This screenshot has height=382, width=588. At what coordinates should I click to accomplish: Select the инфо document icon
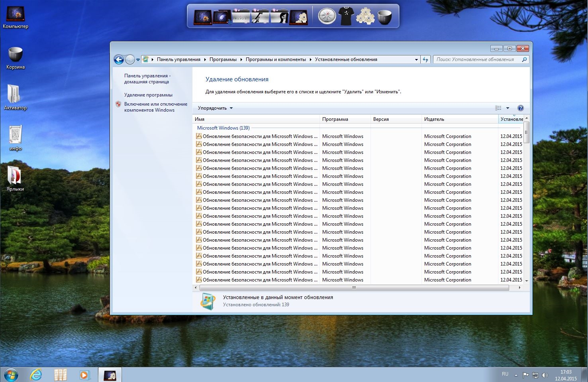pyautogui.click(x=15, y=138)
